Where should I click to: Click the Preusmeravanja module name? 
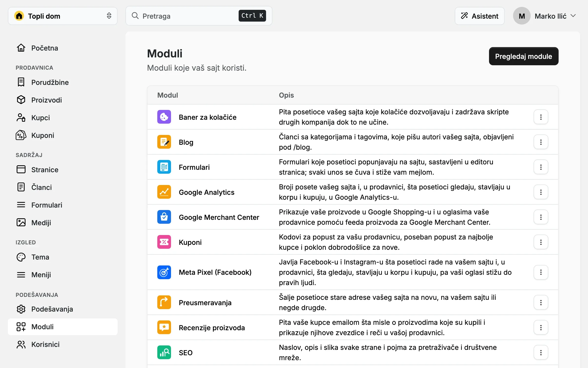tap(205, 302)
